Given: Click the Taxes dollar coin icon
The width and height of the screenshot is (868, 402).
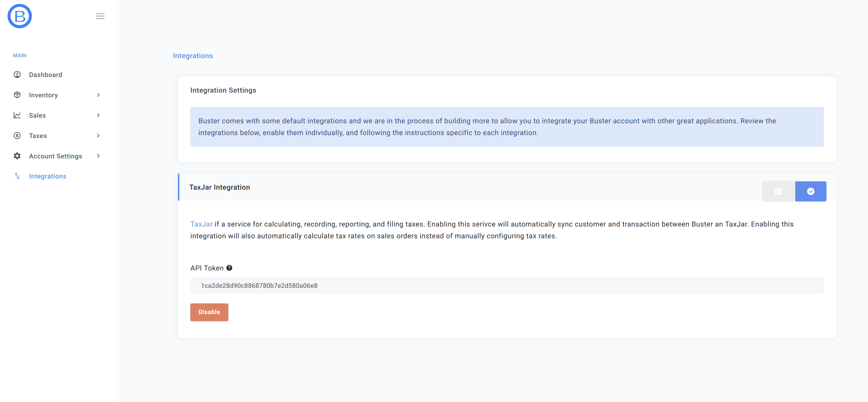Looking at the screenshot, I should [17, 136].
